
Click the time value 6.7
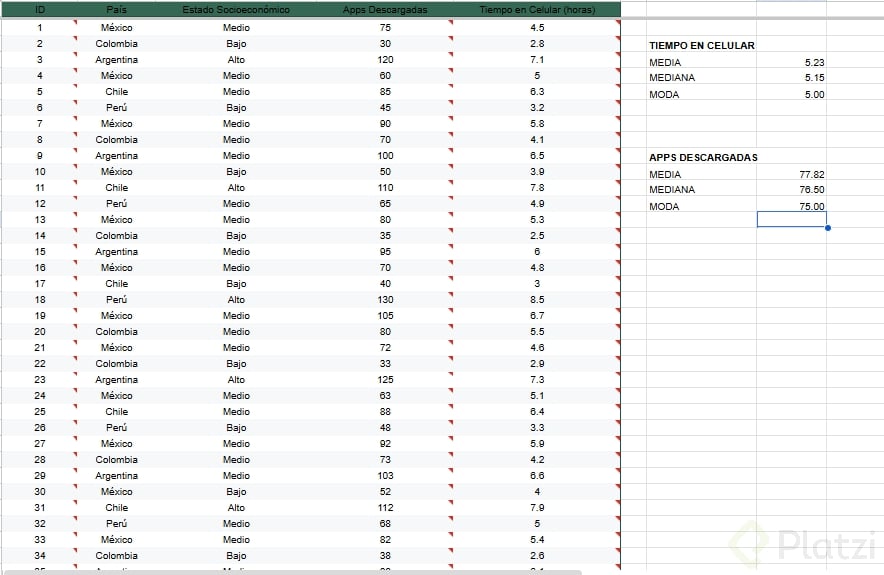(x=537, y=316)
